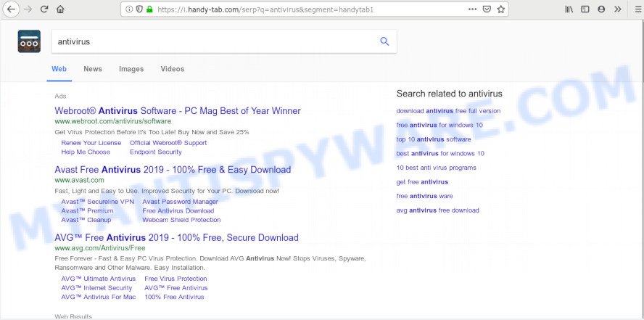Viewport: 644px width, 320px height.
Task: Select the Web results tab
Action: (59, 69)
